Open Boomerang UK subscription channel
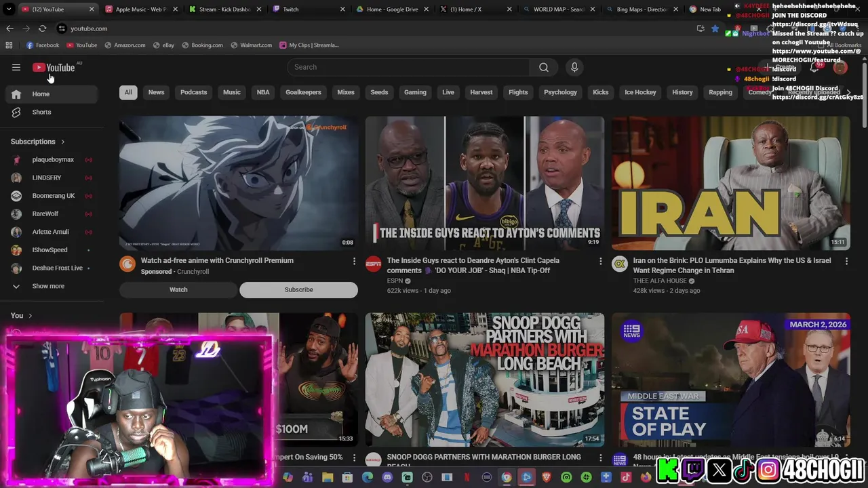Viewport: 868px width, 488px height. [x=52, y=196]
